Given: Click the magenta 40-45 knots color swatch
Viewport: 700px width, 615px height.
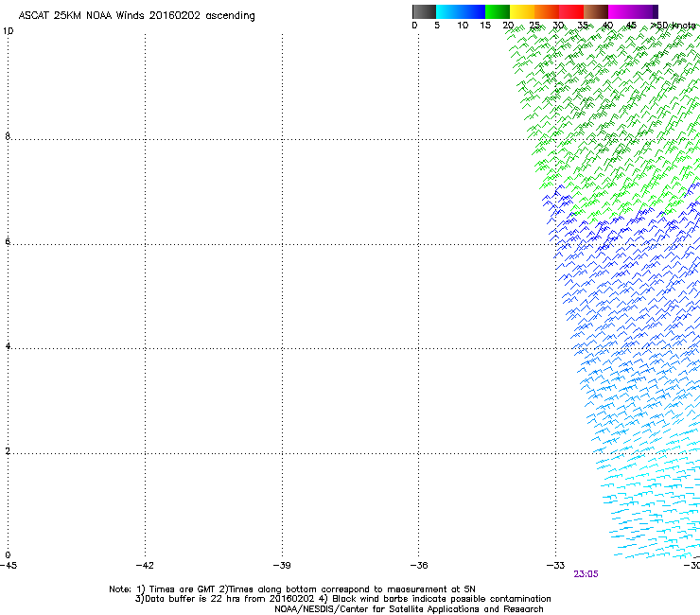Looking at the screenshot, I should point(621,11).
